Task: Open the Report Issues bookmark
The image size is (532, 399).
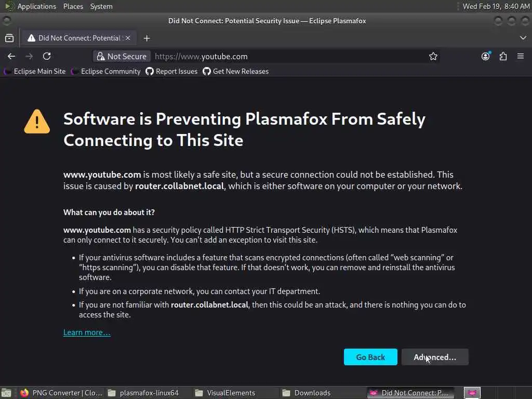Action: [171, 71]
